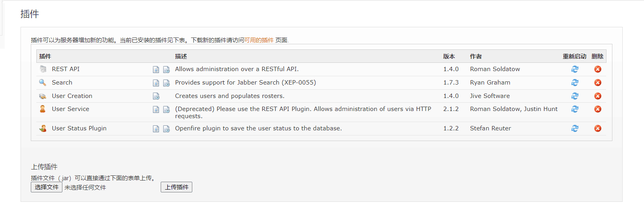The width and height of the screenshot is (644, 207).
Task: Open README for Search plugin
Action: pos(156,83)
